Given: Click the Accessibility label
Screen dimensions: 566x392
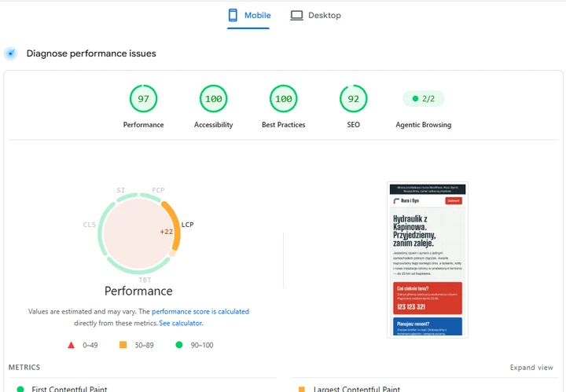Looking at the screenshot, I should point(213,125).
